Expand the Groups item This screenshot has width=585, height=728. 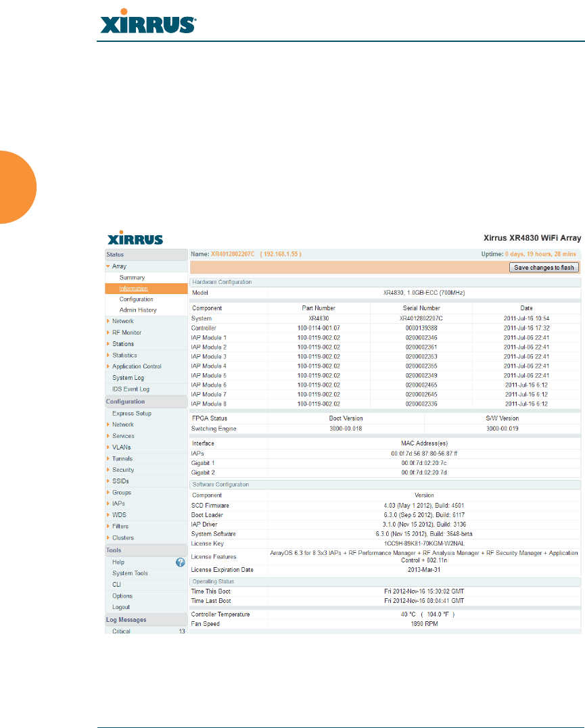coord(108,493)
